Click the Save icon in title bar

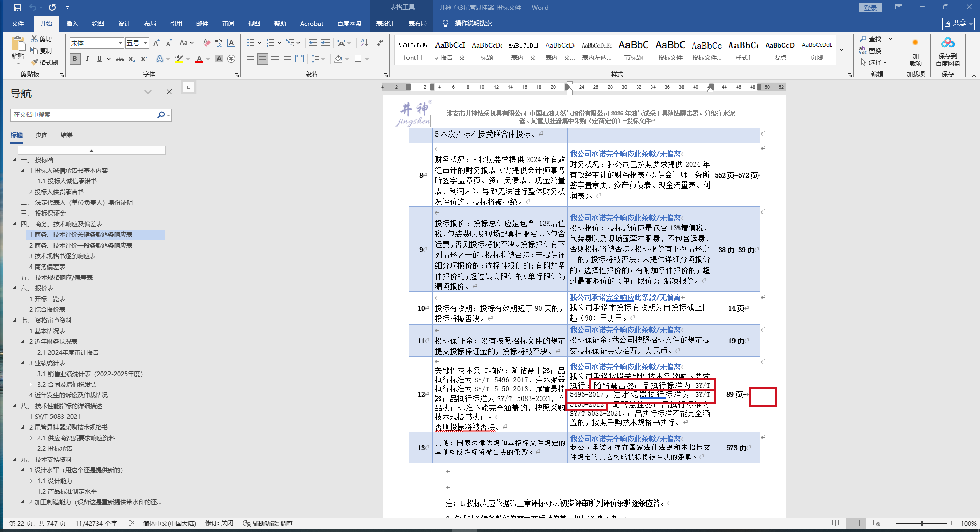pyautogui.click(x=17, y=8)
